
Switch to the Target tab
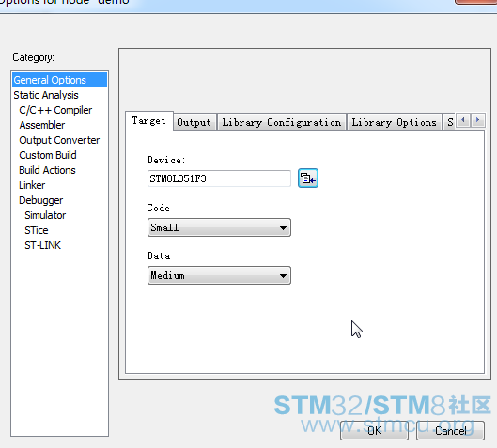tap(149, 121)
